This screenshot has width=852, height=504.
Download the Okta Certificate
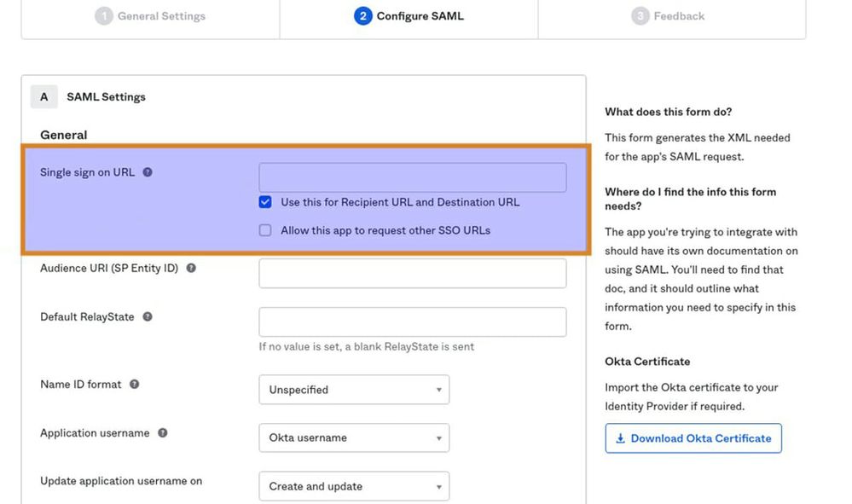point(693,438)
